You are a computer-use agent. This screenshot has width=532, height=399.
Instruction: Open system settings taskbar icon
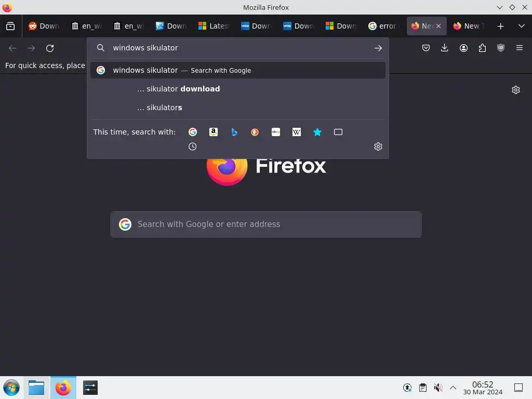tap(90, 388)
